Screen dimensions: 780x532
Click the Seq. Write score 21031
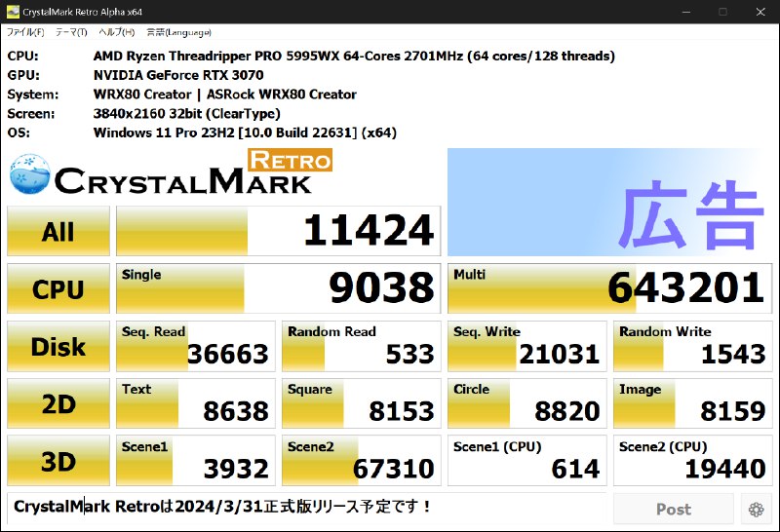point(527,346)
